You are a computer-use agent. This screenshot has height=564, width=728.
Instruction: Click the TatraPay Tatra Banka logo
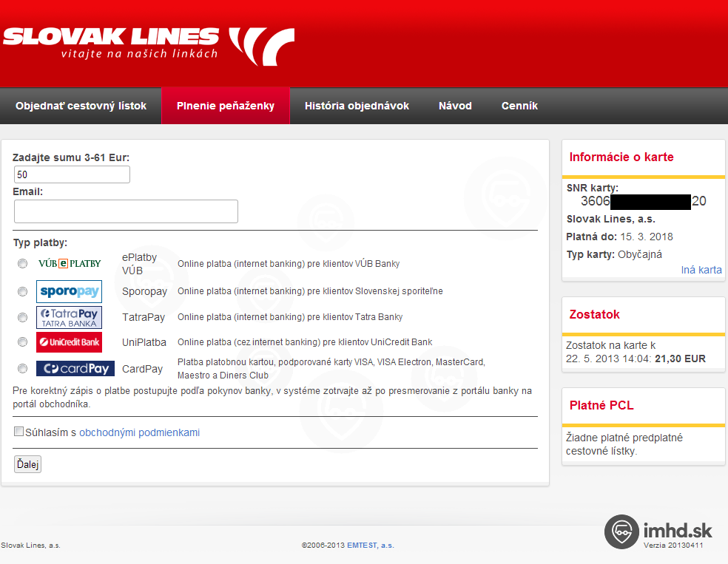tap(69, 317)
